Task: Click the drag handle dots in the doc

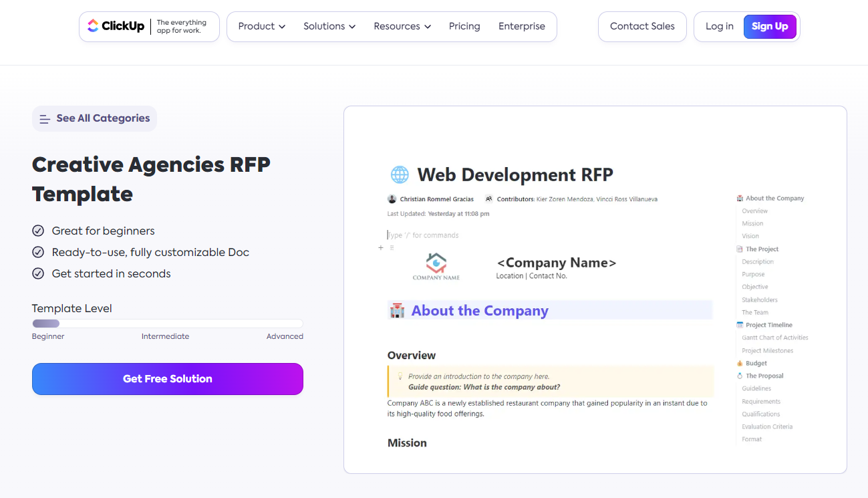Action: [x=392, y=247]
